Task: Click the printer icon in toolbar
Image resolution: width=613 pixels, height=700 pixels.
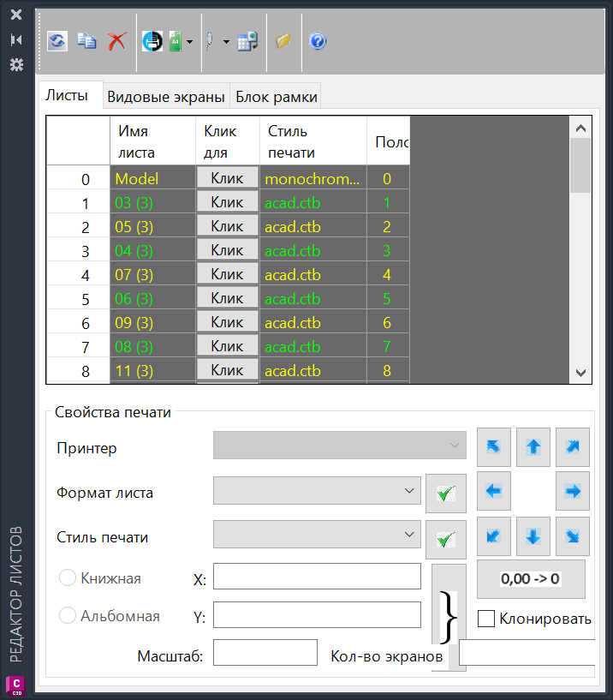Action: (x=152, y=41)
